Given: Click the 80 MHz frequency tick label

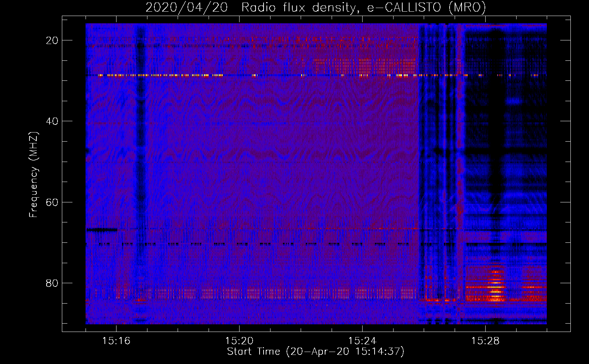Looking at the screenshot, I should coord(52,283).
